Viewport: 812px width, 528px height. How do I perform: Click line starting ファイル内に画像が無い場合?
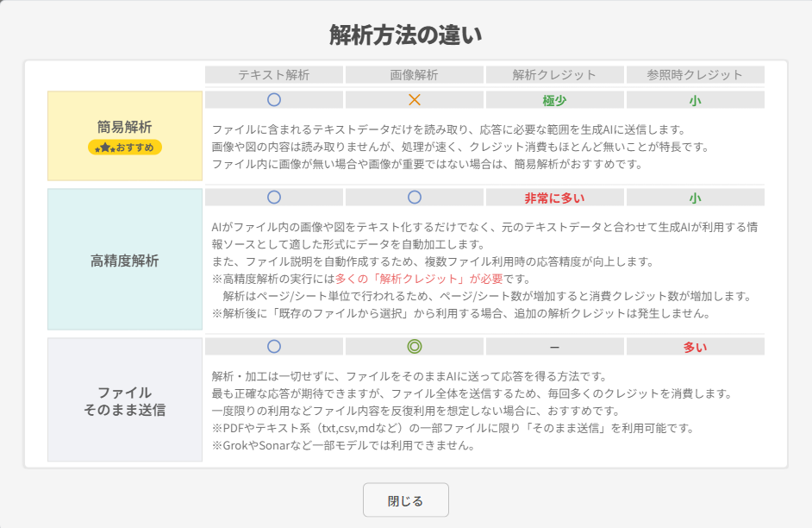428,164
